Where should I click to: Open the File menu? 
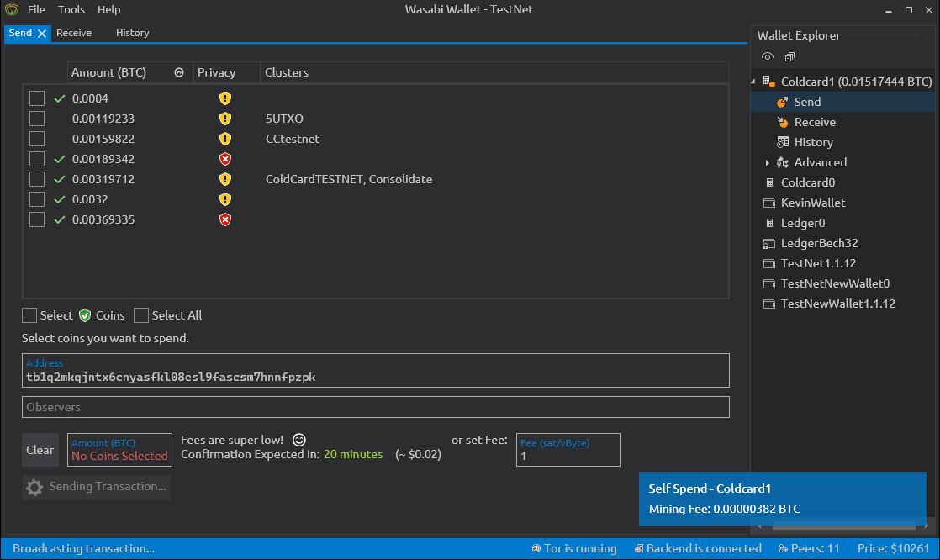(x=36, y=9)
